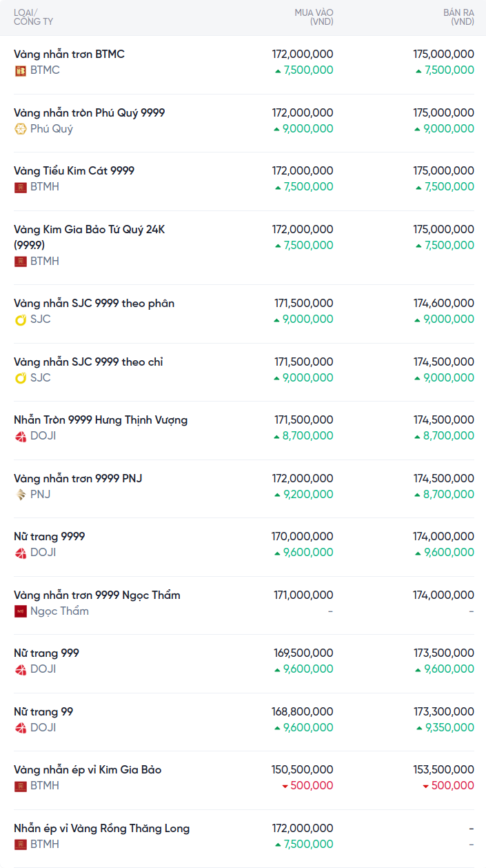Click the BTMC logo icon
Image resolution: width=486 pixels, height=868 pixels.
click(21, 70)
